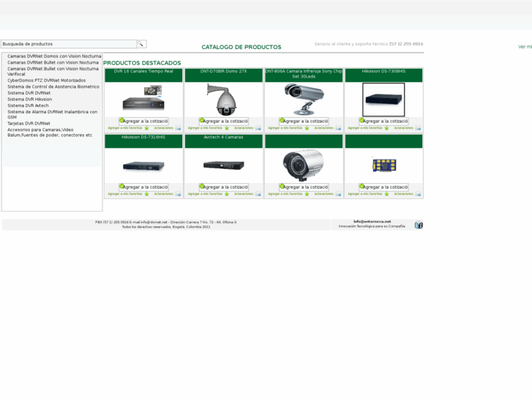Image resolution: width=532 pixels, height=399 pixels.
Task: Click Aclaraciones icon for untitled bullet camera
Action: (338, 194)
